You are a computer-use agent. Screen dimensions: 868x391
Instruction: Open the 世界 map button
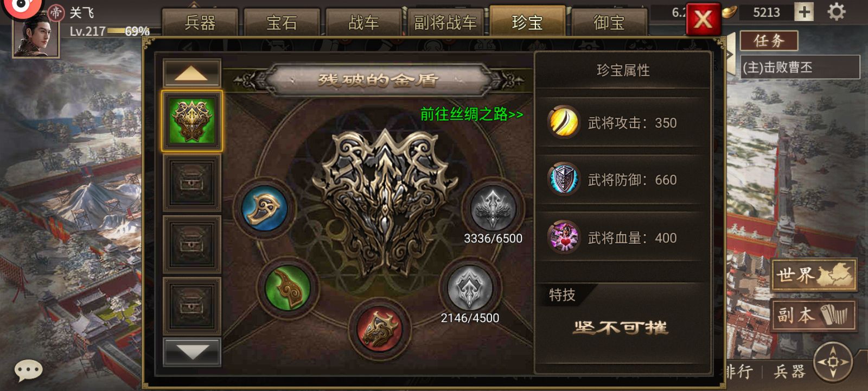tap(814, 275)
